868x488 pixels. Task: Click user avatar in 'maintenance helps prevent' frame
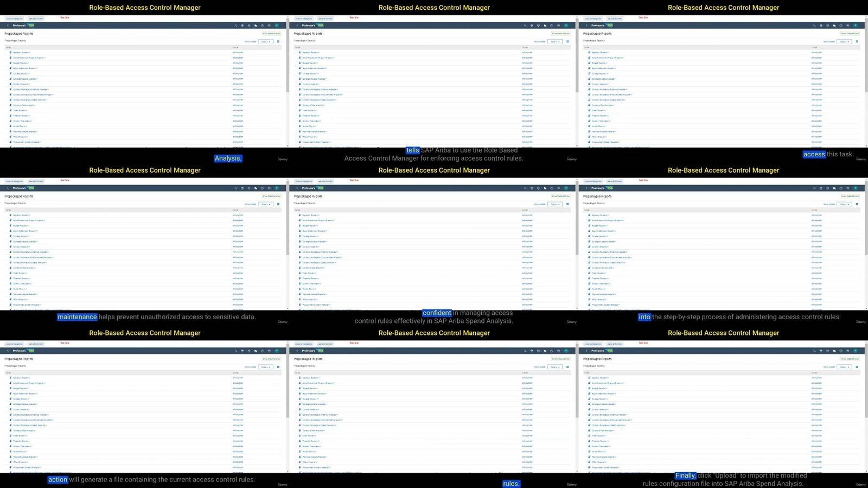pyautogui.click(x=277, y=188)
